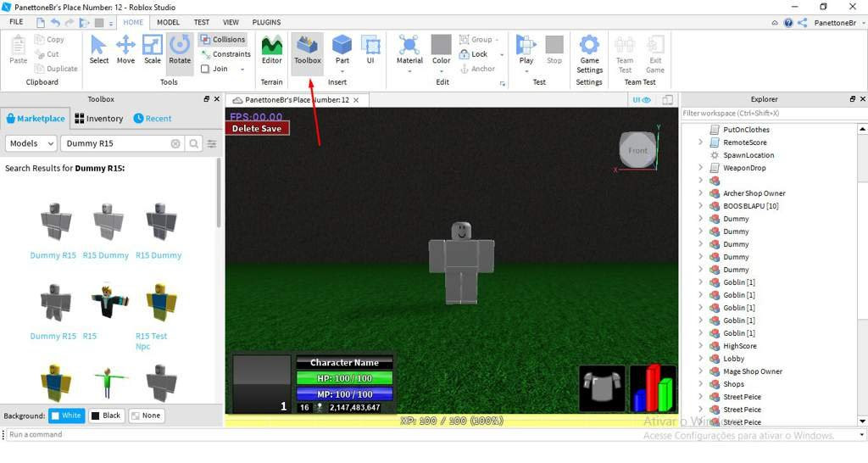The height and width of the screenshot is (463, 868).
Task: Toggle UI visibility in viewport
Action: click(x=642, y=100)
